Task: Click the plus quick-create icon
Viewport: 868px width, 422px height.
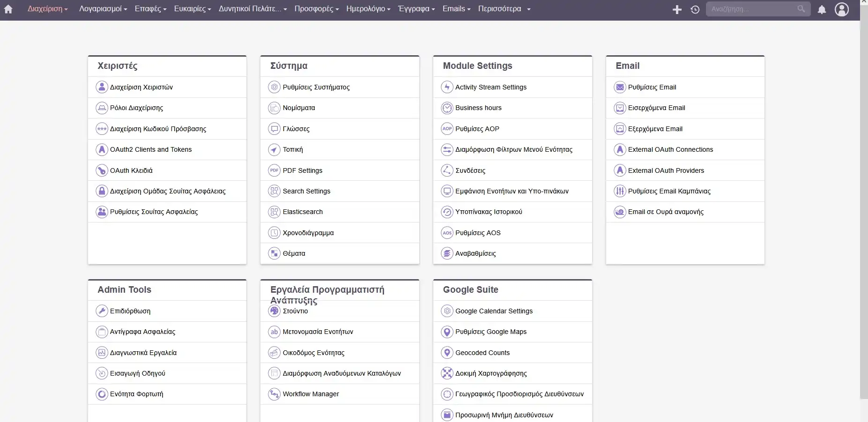Action: [677, 9]
